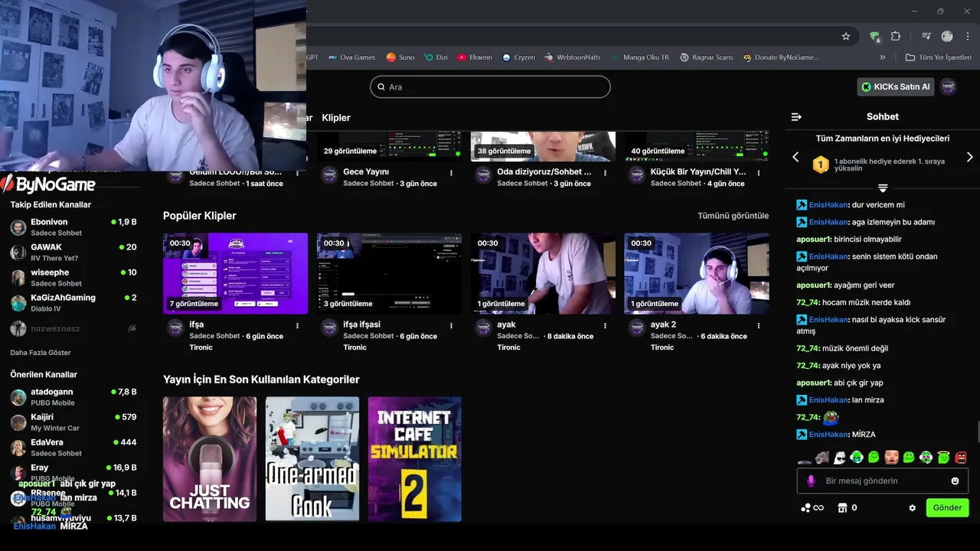The width and height of the screenshot is (980, 551).
Task: Play the ayak 2 clip thumbnail
Action: point(697,273)
